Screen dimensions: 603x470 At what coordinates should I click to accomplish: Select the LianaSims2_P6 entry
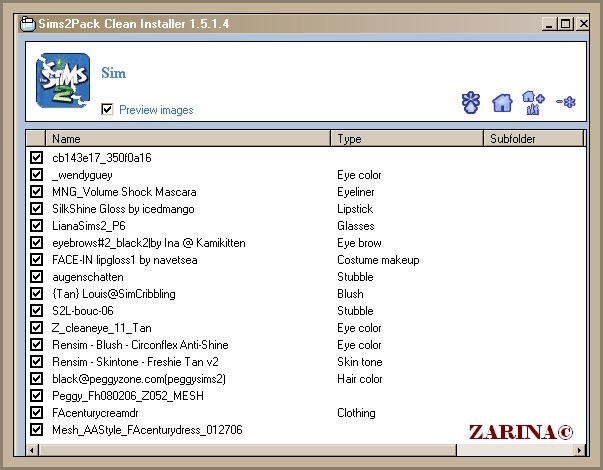pos(89,226)
